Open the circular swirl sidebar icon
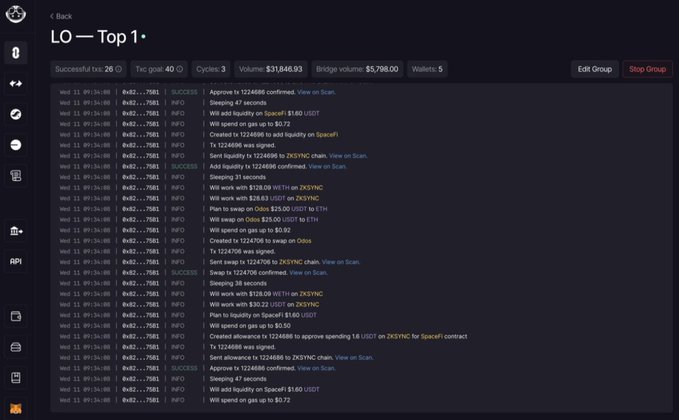679x420 pixels. coord(16,114)
